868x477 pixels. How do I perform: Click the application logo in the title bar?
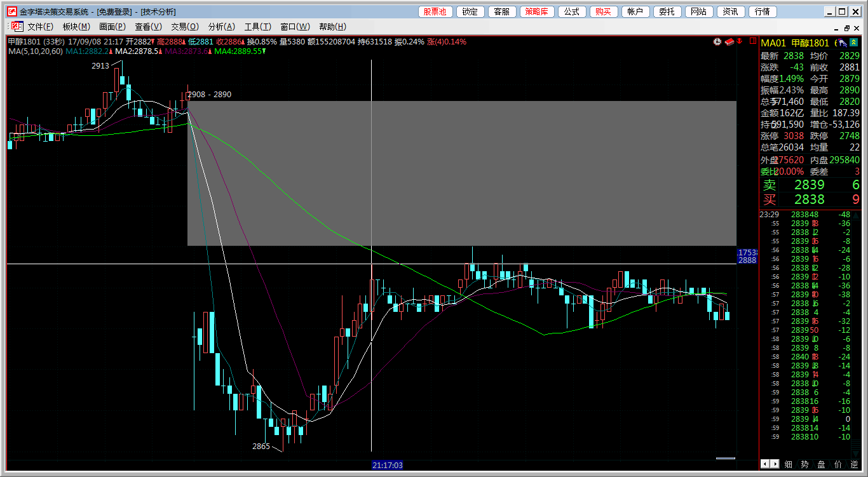[12, 11]
